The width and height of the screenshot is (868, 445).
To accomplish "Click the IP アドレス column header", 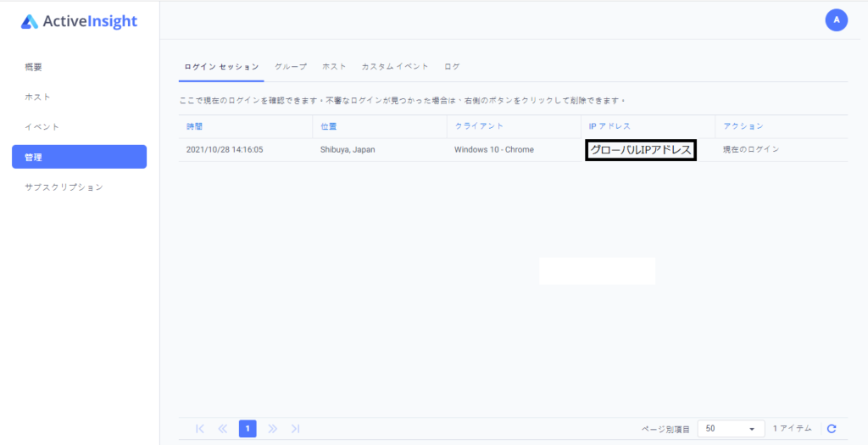I will 609,126.
